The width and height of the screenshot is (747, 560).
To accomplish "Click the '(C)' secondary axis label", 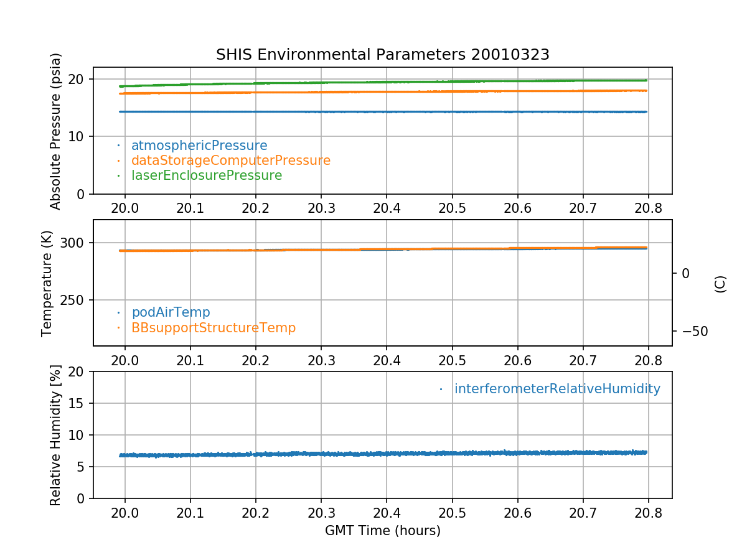I will click(720, 284).
